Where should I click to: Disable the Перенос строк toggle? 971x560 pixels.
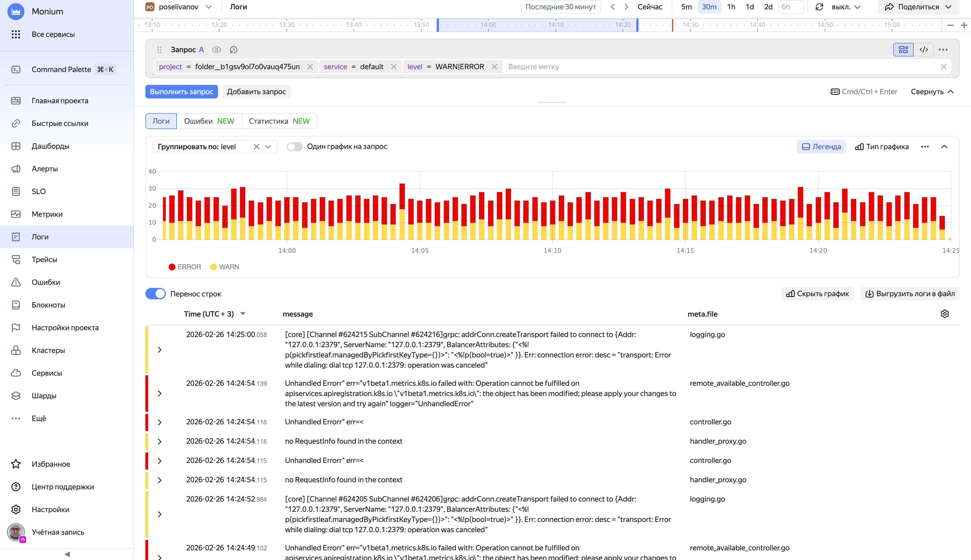[156, 293]
